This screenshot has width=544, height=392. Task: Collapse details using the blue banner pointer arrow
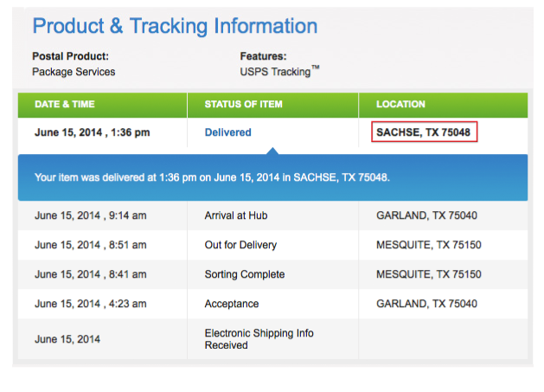coord(272,151)
